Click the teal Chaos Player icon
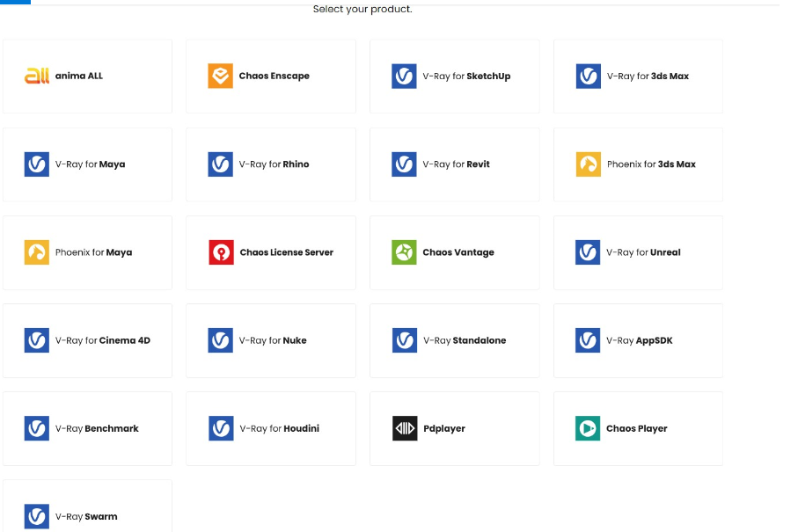 click(588, 428)
